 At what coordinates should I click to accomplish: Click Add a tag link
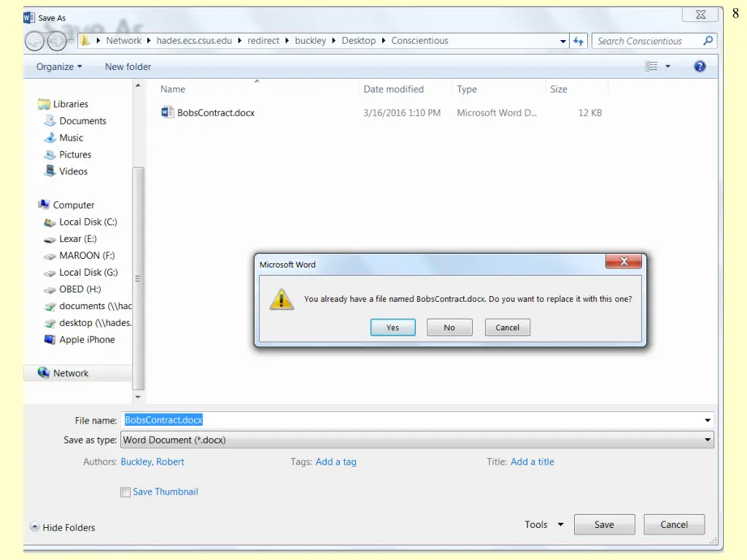click(336, 462)
